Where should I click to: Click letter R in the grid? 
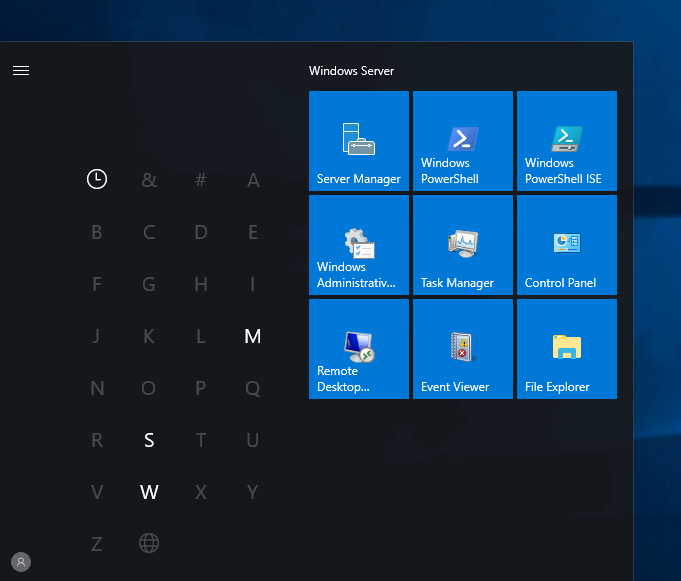click(97, 440)
